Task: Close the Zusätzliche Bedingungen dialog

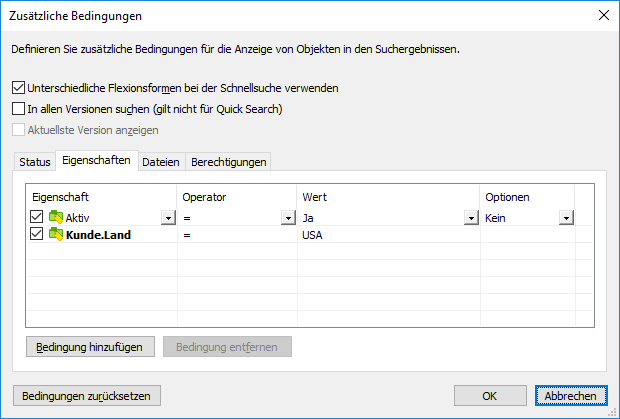Action: pos(603,15)
